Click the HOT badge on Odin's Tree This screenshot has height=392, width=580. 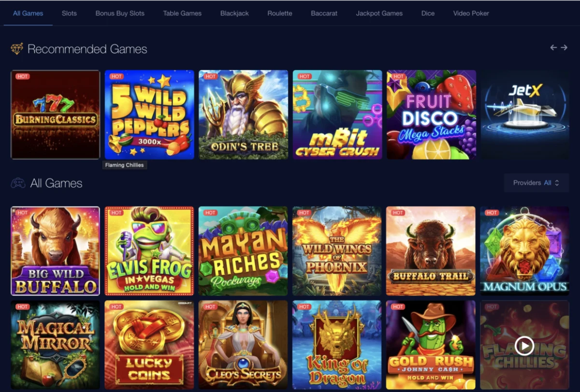pyautogui.click(x=211, y=76)
